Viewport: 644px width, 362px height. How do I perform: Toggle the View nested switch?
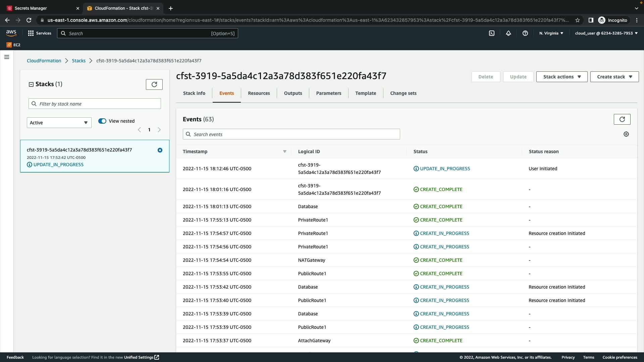tap(102, 121)
